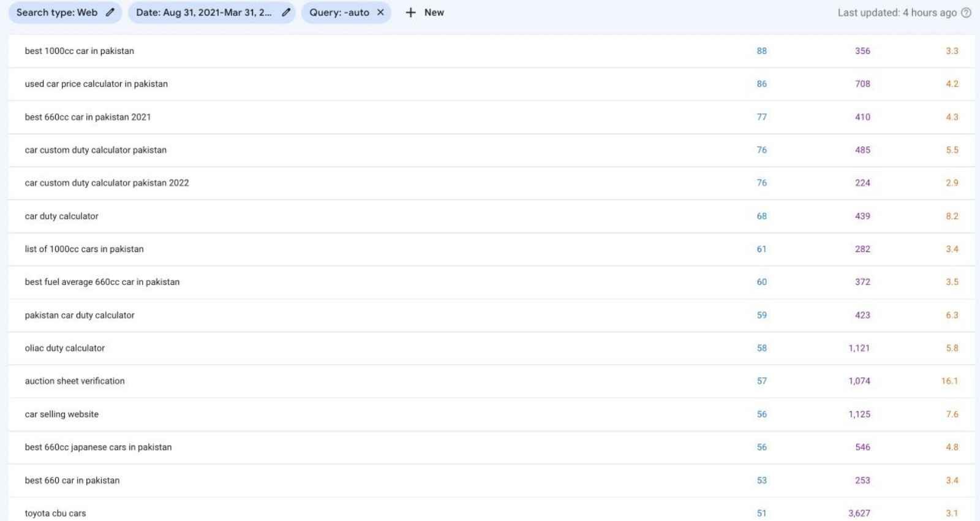This screenshot has width=980, height=521.
Task: Open the 'car duty calculator' query row
Action: click(x=61, y=216)
